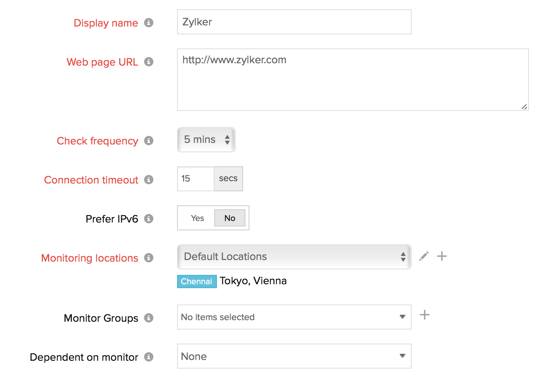The image size is (548, 392).
Task: Edit monitoring locations with pencil icon
Action: [x=424, y=256]
